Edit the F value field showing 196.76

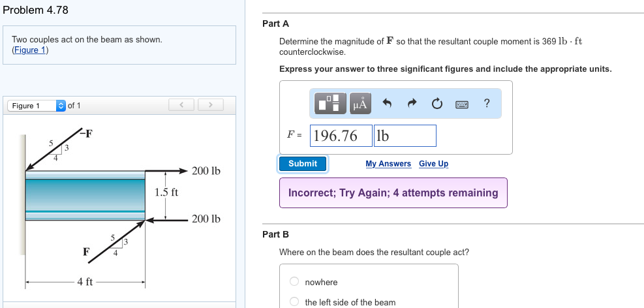(x=341, y=136)
